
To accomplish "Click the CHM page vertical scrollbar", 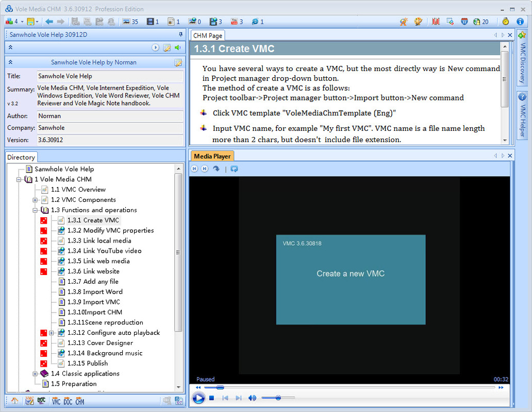I will click(505, 93).
